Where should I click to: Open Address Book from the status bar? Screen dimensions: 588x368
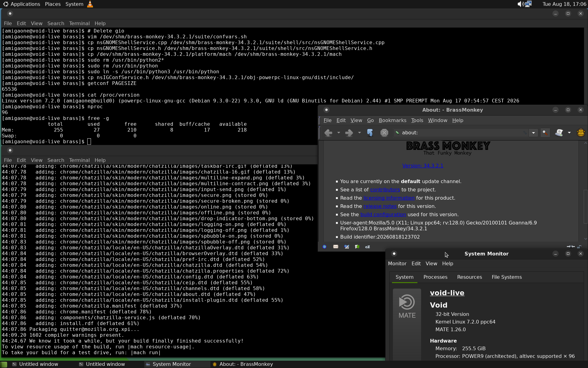click(x=357, y=247)
